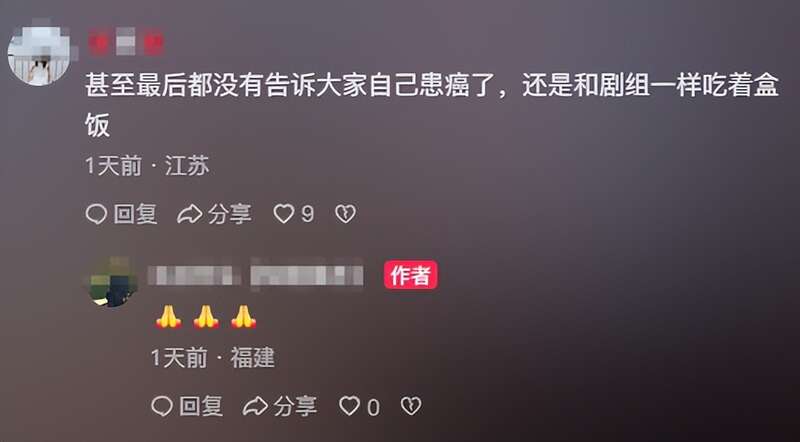The height and width of the screenshot is (442, 800).
Task: Open the blurred username of the top commenter
Action: click(126, 42)
